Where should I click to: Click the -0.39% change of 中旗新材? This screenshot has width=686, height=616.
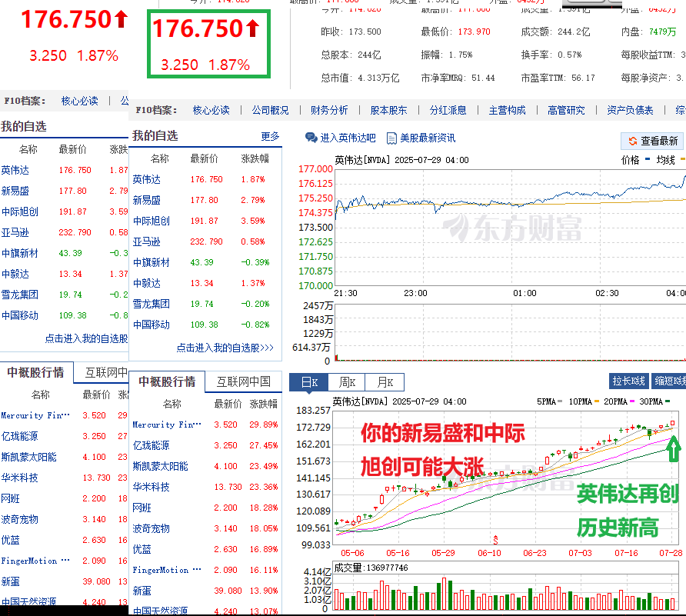pos(255,262)
